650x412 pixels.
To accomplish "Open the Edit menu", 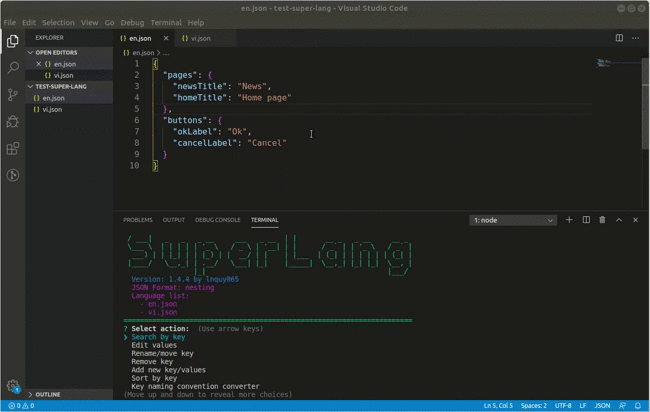I will 29,22.
